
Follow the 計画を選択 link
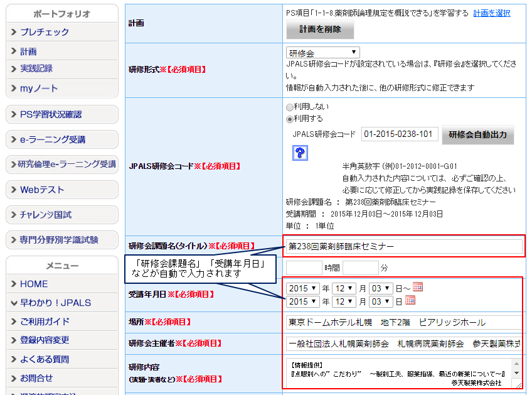491,13
